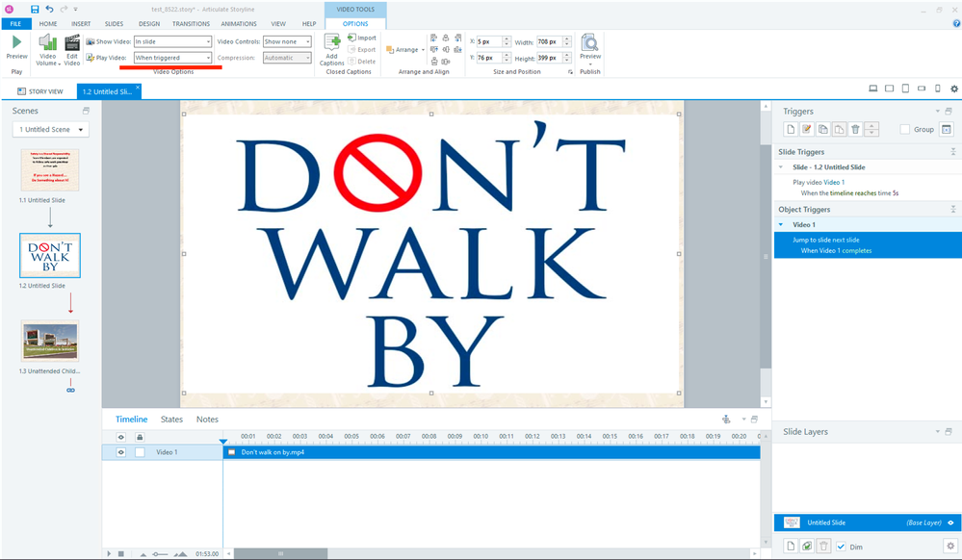Enable the Group checkbox in Triggers panel

pyautogui.click(x=905, y=129)
